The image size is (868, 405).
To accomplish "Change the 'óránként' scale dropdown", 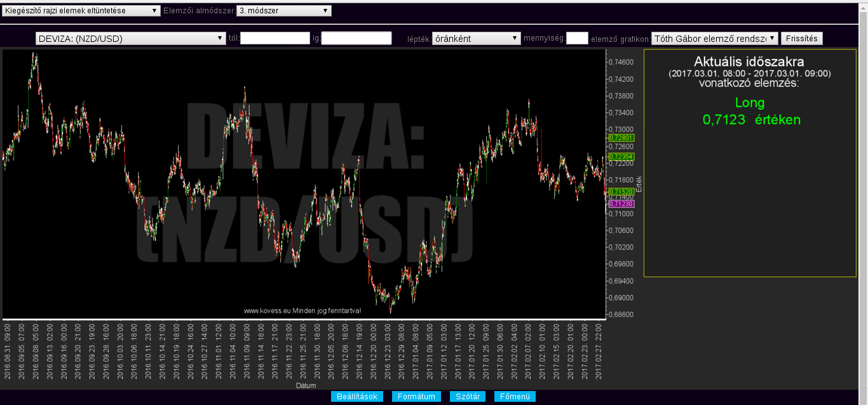I will click(x=476, y=39).
